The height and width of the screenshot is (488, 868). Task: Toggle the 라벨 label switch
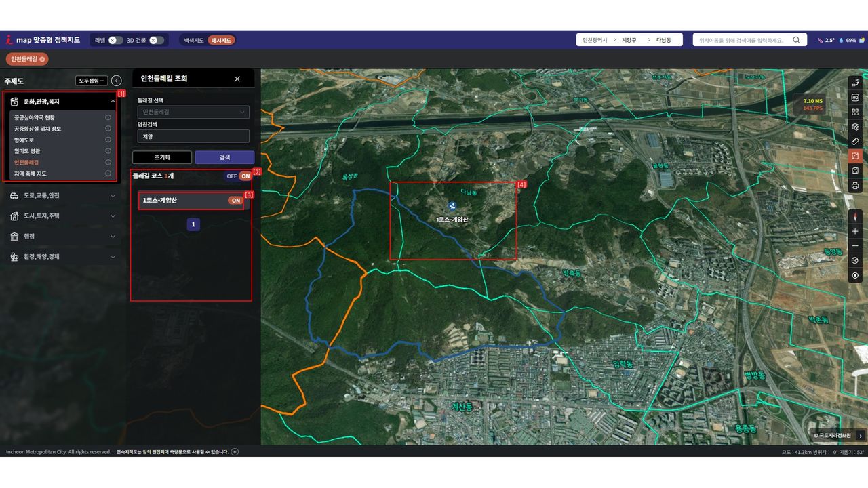(x=115, y=40)
